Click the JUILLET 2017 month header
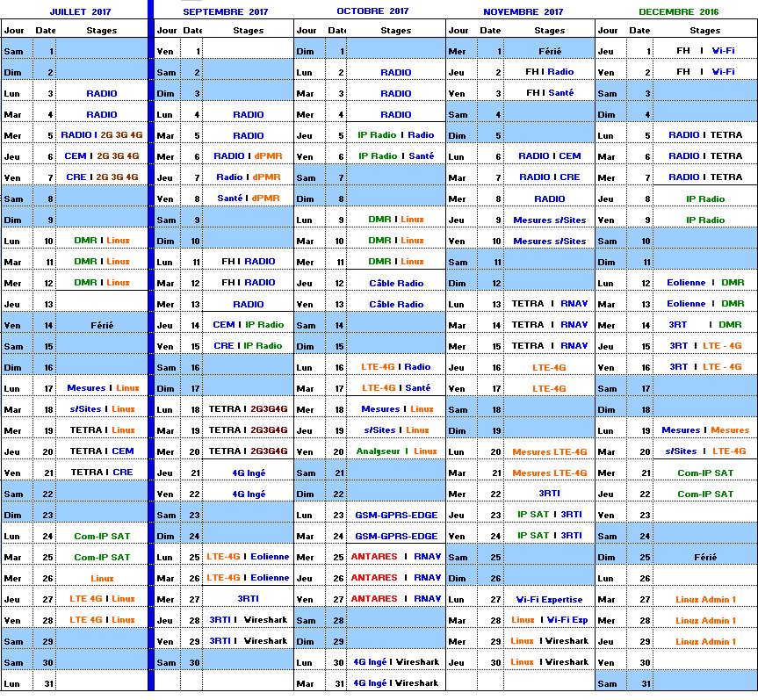 click(x=80, y=11)
